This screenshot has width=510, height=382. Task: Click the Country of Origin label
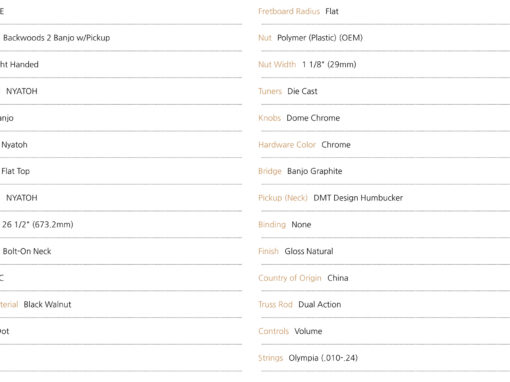[x=290, y=278]
